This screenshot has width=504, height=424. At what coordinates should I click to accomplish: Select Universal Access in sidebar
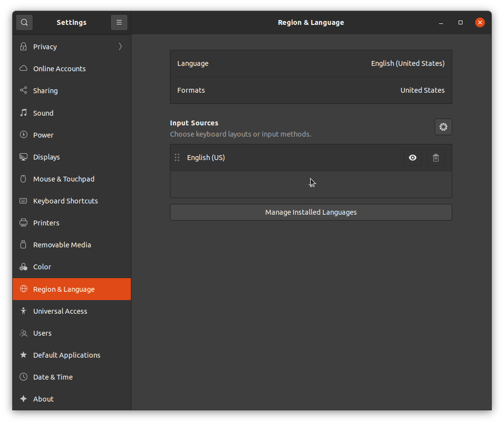(60, 311)
